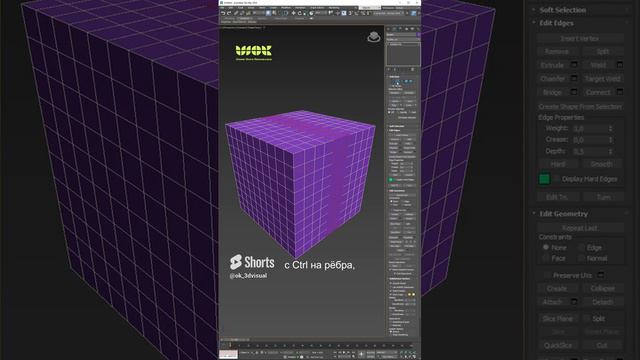Open the Create command panel tab

[x=389, y=29]
